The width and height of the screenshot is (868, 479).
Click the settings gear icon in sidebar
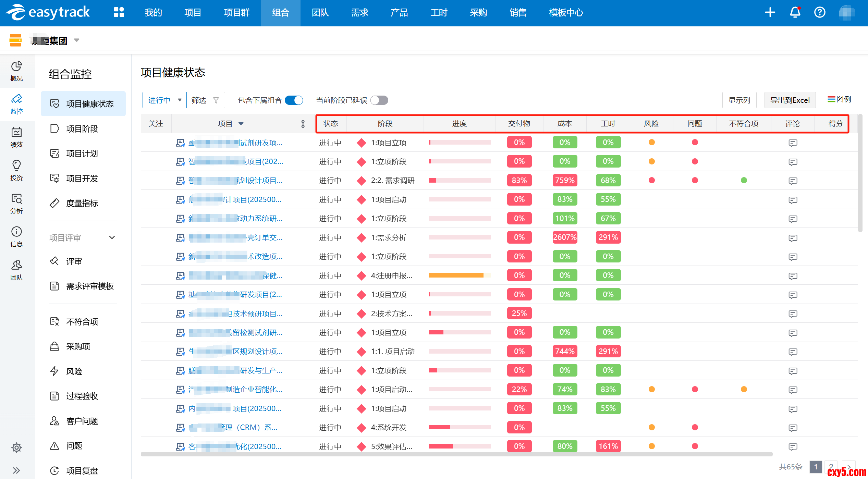pos(16,447)
